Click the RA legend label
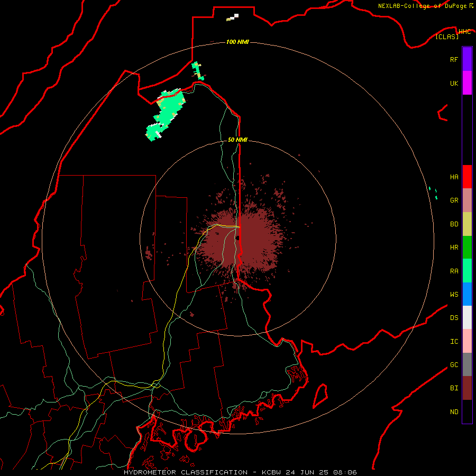Viewport: 476px width, 476px height. click(454, 271)
